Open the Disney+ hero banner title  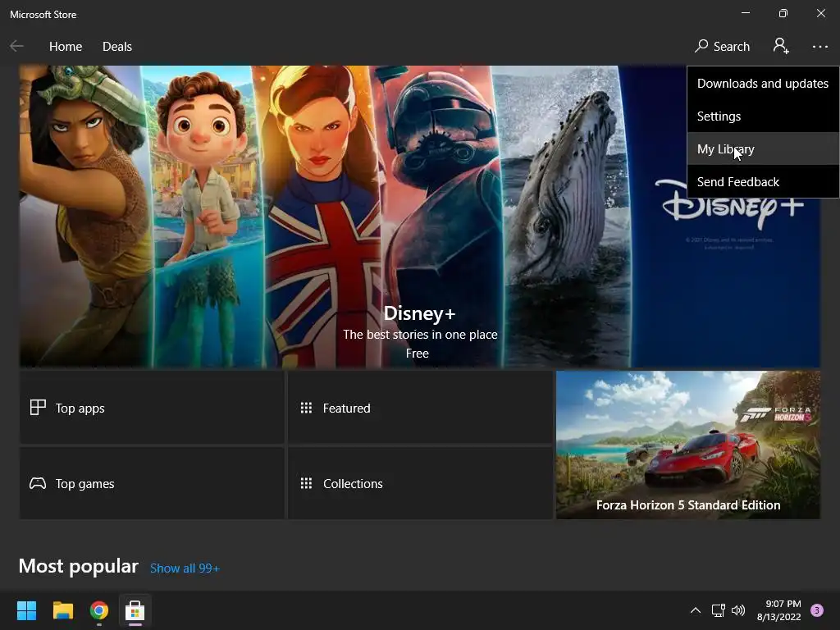(x=419, y=313)
